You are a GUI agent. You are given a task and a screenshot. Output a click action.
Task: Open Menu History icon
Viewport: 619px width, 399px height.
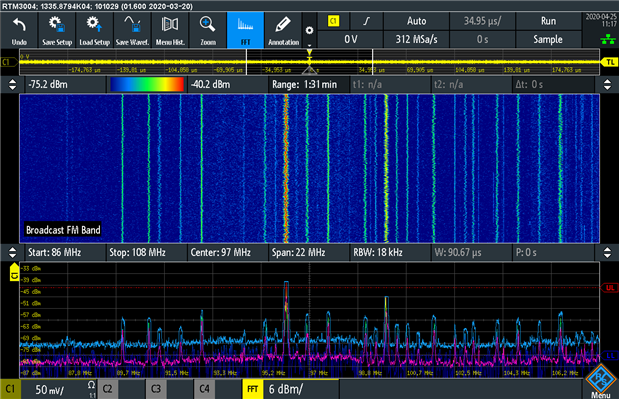(170, 30)
